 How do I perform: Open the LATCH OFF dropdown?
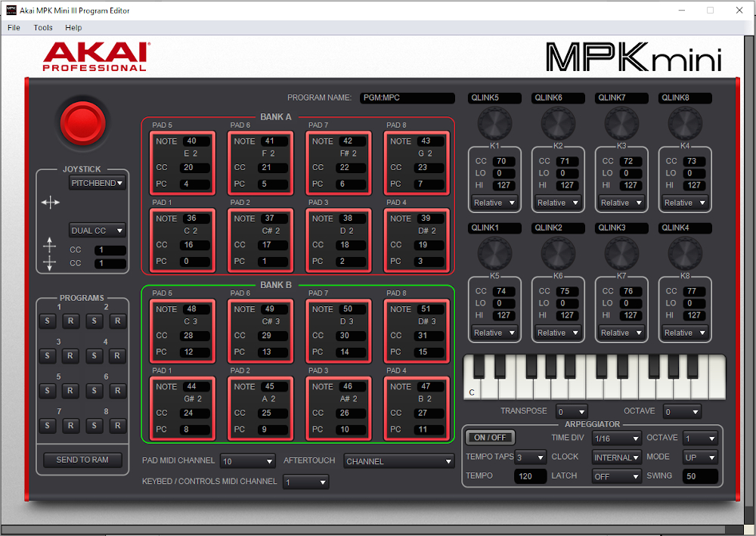click(x=617, y=476)
